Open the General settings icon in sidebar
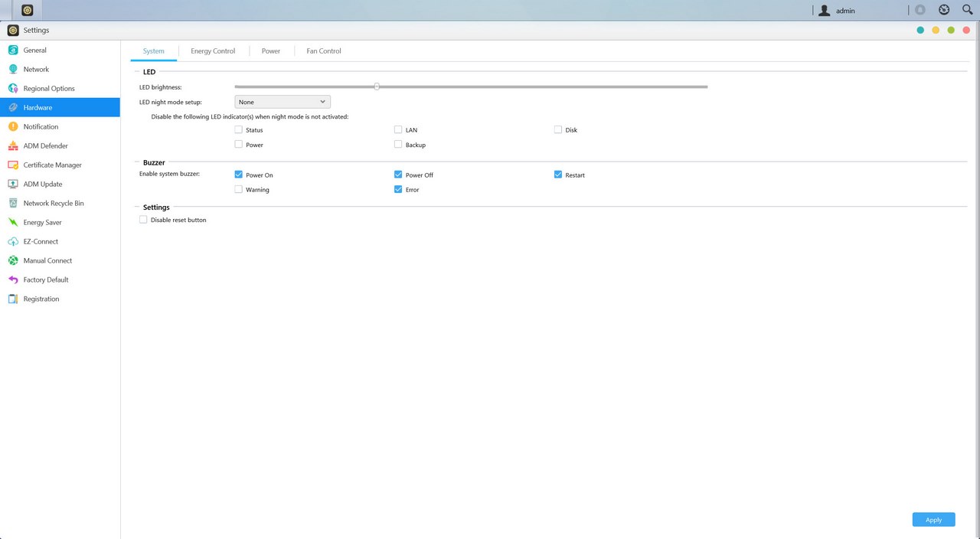This screenshot has height=539, width=980. point(13,50)
